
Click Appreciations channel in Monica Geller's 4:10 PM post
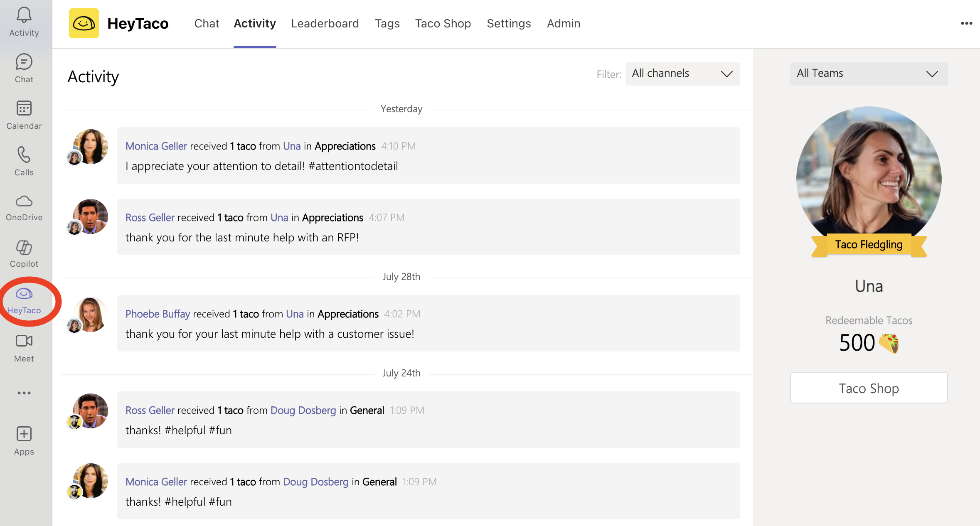point(345,146)
